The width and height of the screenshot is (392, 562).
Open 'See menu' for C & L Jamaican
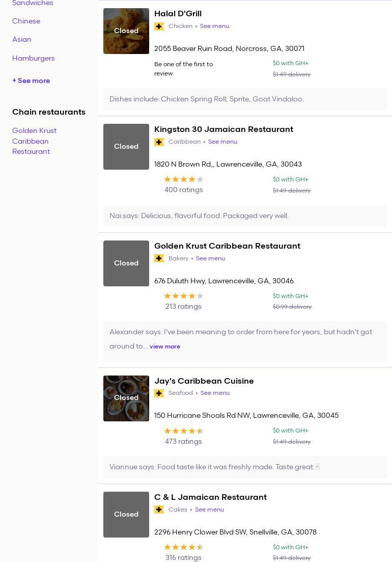209,510
